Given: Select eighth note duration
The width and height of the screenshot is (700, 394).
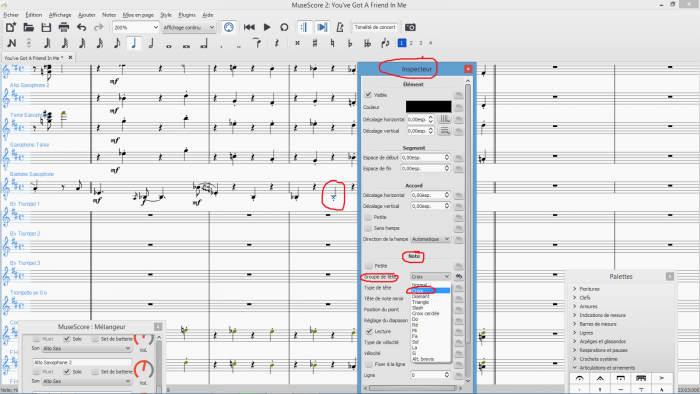Looking at the screenshot, I should click(117, 43).
